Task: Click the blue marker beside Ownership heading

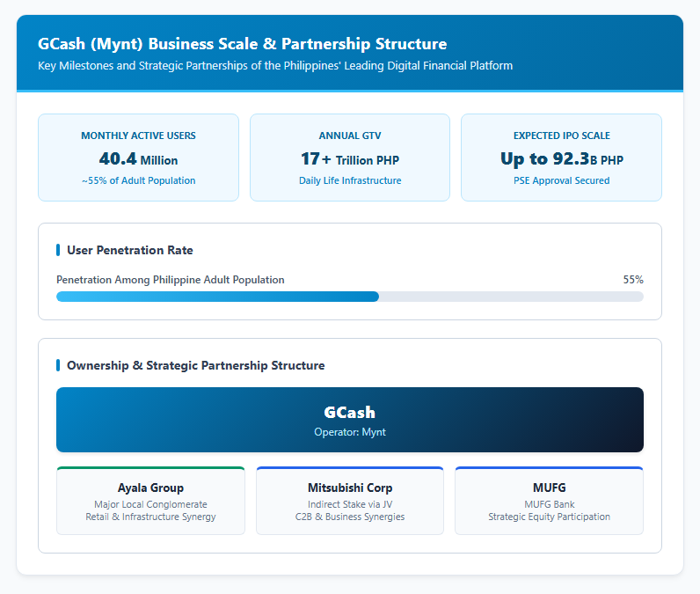Action: [58, 365]
